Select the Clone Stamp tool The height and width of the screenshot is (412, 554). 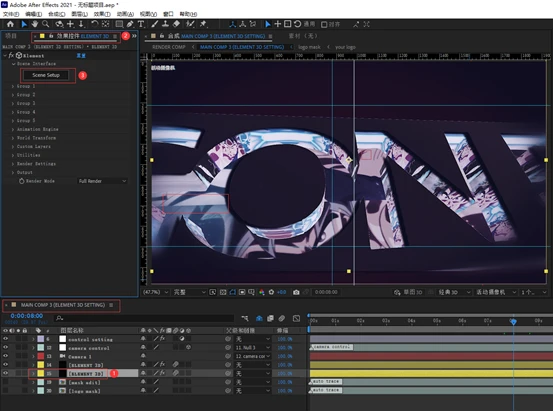165,24
